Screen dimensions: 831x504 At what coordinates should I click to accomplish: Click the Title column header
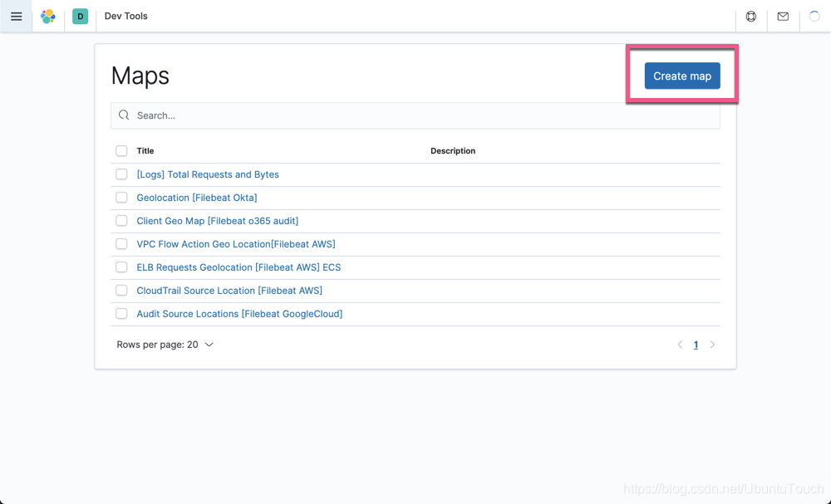click(x=145, y=151)
